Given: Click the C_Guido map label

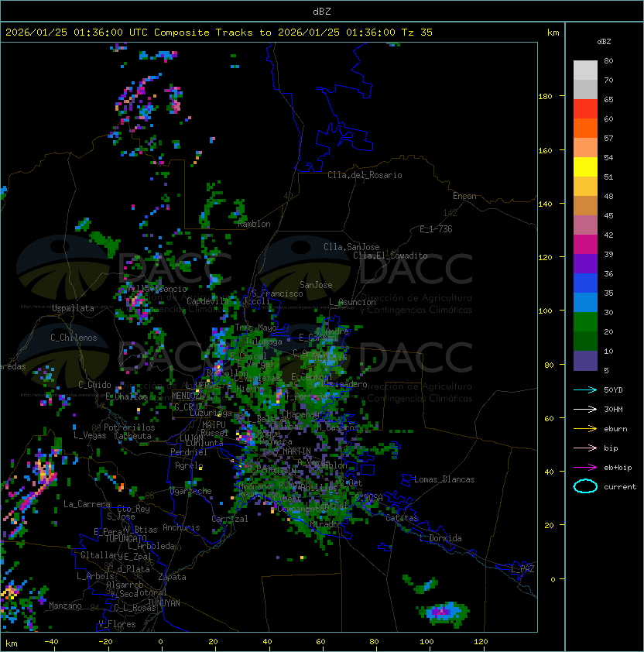Looking at the screenshot, I should (x=94, y=385).
